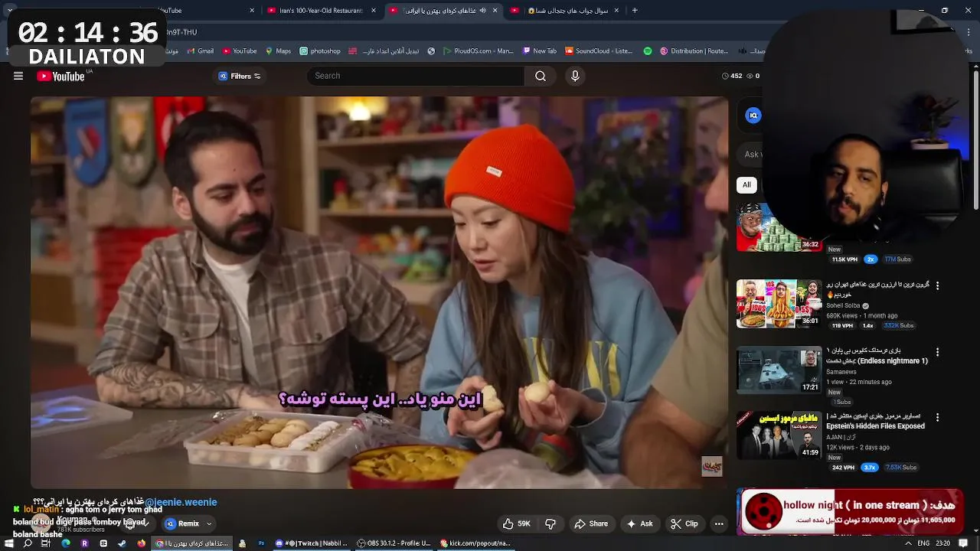Switch to OBS 30.1.2 taskbar window
This screenshot has width=980, height=551.
[x=394, y=543]
